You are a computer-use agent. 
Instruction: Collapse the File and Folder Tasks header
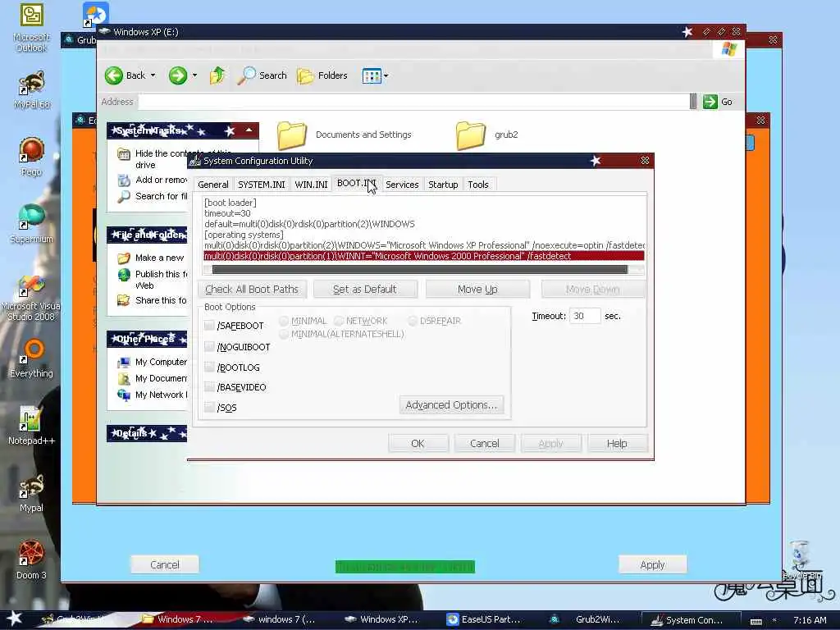point(148,235)
